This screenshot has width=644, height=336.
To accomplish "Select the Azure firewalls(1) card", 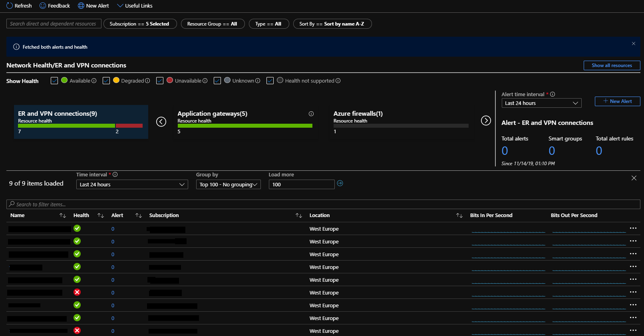I will [x=402, y=122].
